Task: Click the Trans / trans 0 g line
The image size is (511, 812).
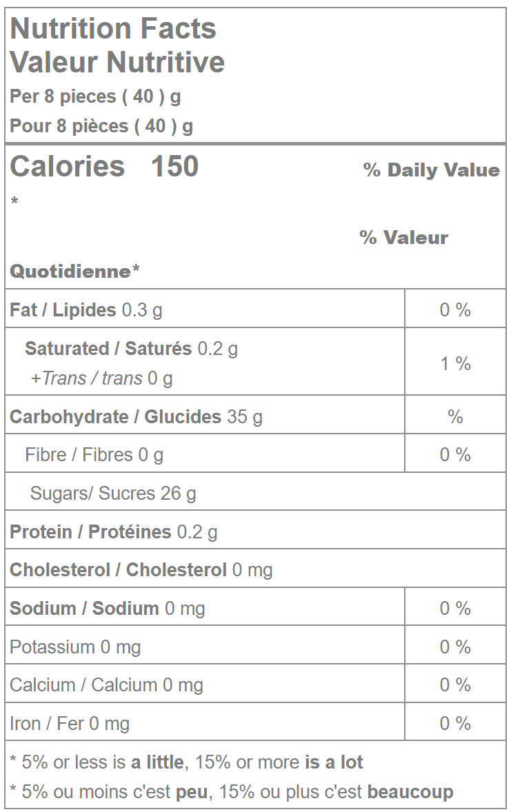Action: 101,378
